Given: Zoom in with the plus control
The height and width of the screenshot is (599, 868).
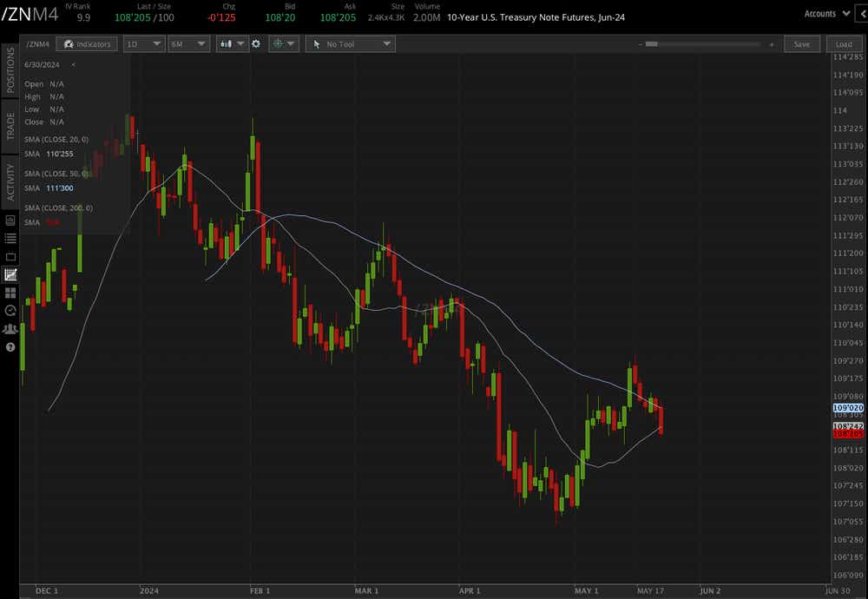Looking at the screenshot, I should [x=771, y=44].
